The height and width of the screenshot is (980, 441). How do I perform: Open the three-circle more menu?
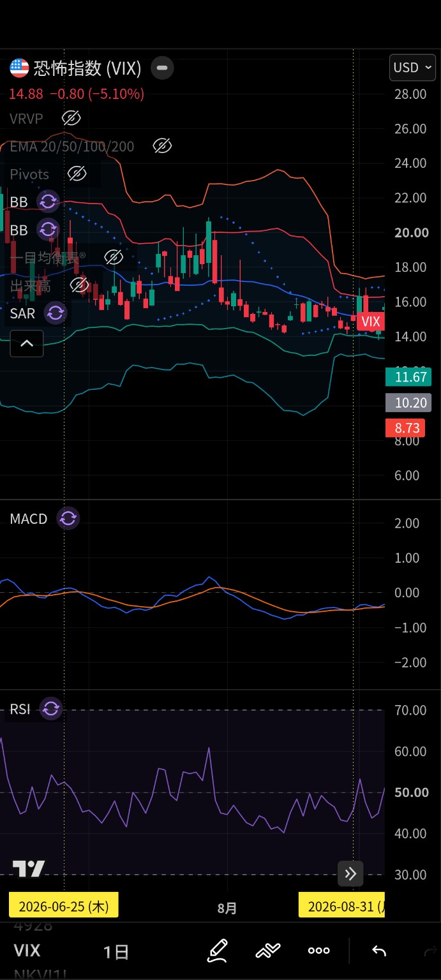click(318, 951)
